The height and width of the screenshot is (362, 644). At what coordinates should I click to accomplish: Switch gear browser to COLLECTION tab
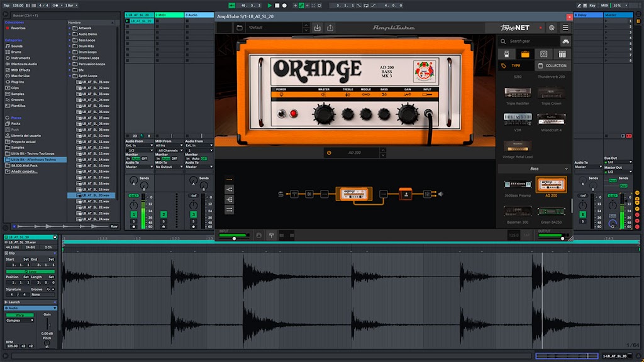[x=553, y=65]
